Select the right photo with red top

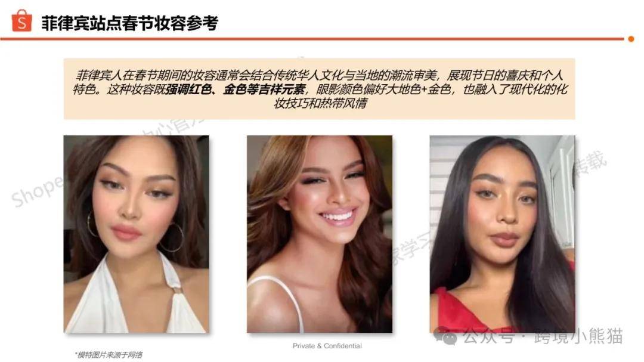(502, 234)
